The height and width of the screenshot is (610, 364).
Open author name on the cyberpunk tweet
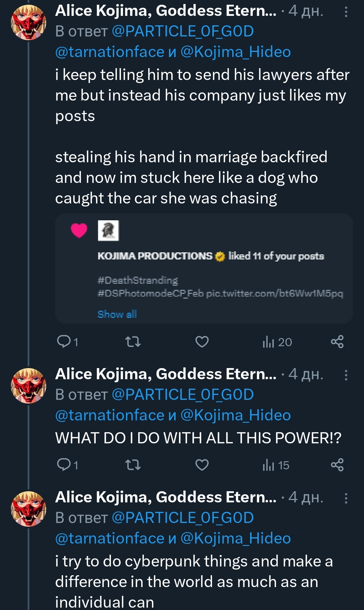click(x=166, y=497)
